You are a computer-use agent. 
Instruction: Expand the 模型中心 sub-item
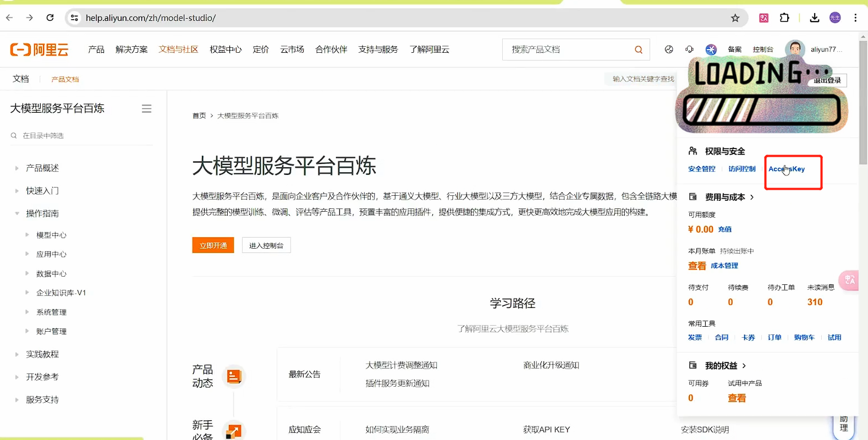point(27,235)
